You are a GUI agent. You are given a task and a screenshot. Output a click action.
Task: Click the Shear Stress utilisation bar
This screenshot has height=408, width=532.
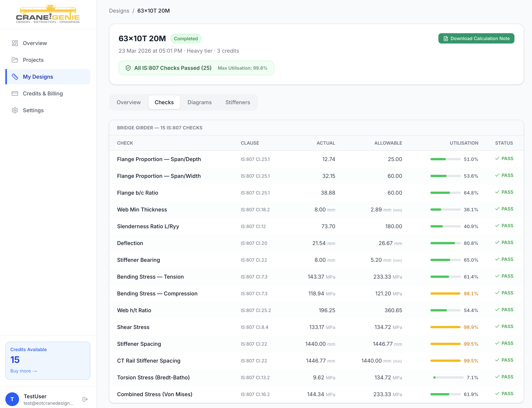[x=445, y=327]
